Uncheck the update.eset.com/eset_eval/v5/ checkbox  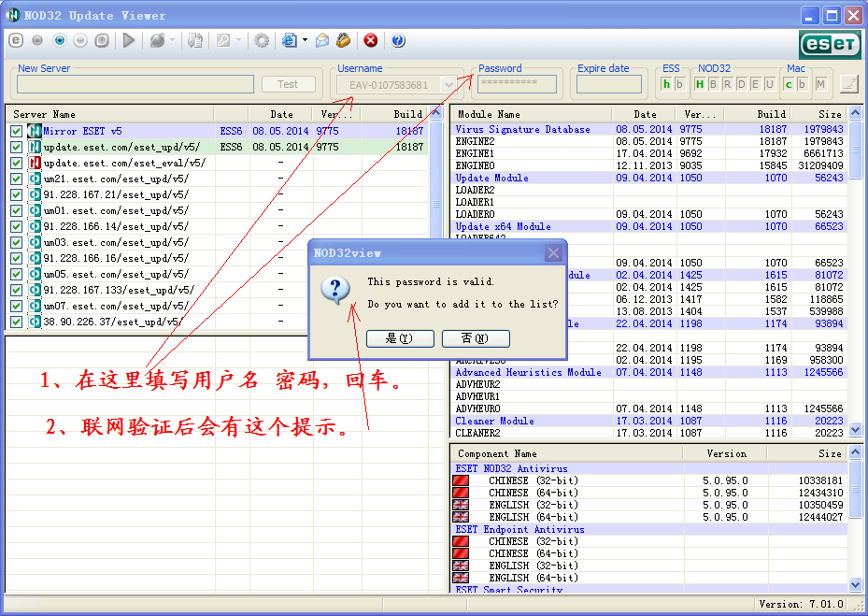click(17, 163)
